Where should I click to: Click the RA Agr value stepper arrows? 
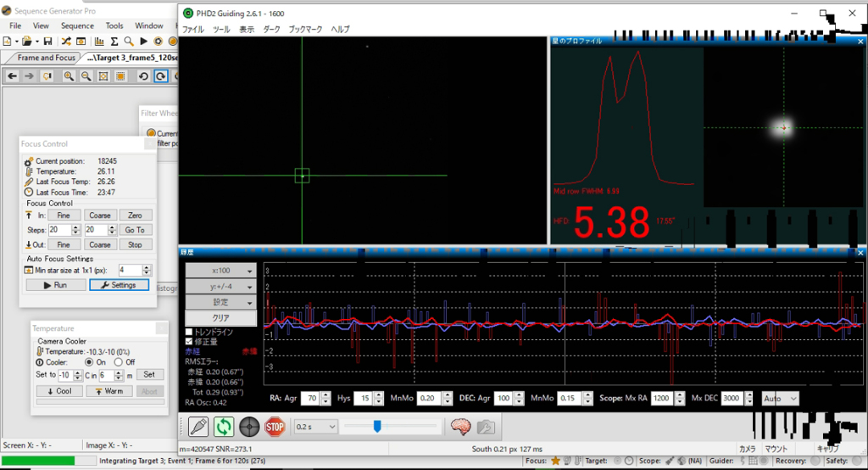325,398
